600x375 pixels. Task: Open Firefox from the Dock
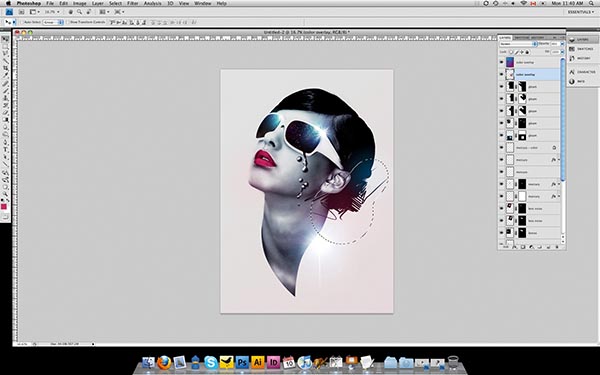pos(164,362)
